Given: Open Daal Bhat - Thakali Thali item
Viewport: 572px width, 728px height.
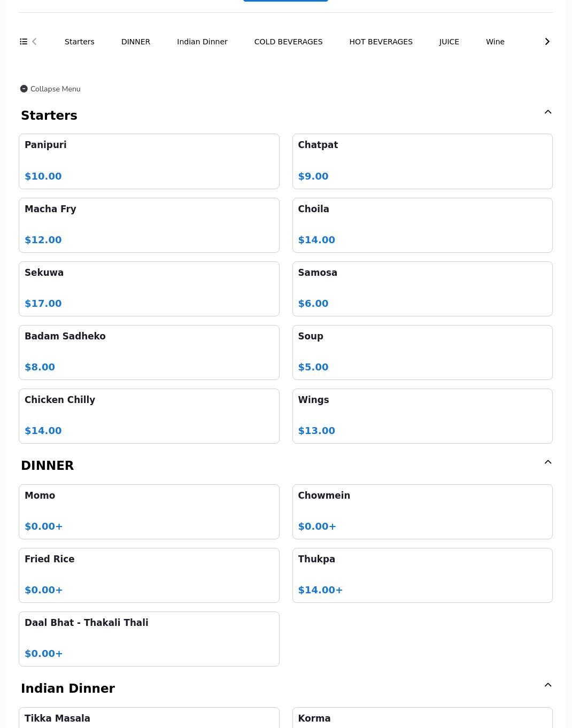Looking at the screenshot, I should [x=149, y=639].
